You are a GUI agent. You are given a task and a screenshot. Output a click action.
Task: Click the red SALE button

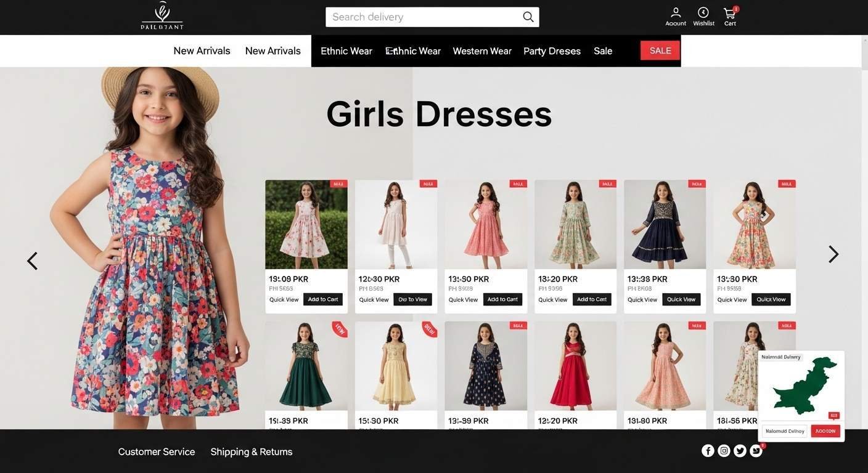pyautogui.click(x=660, y=50)
